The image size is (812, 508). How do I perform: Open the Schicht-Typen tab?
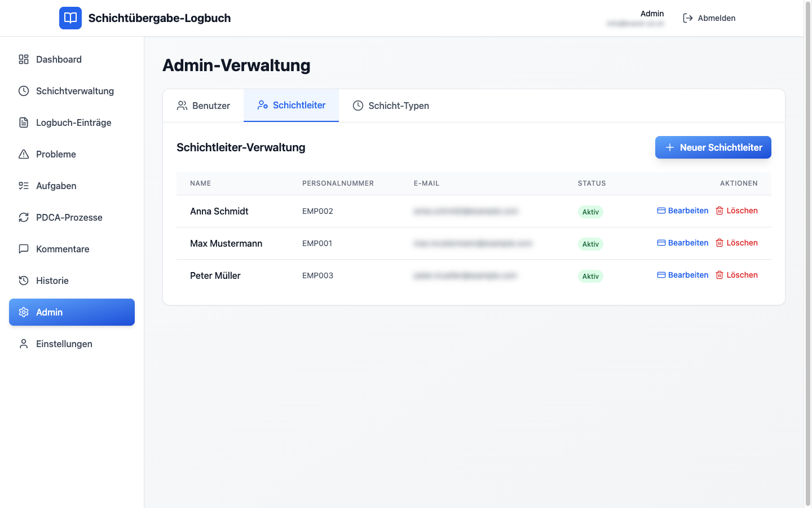pyautogui.click(x=391, y=106)
